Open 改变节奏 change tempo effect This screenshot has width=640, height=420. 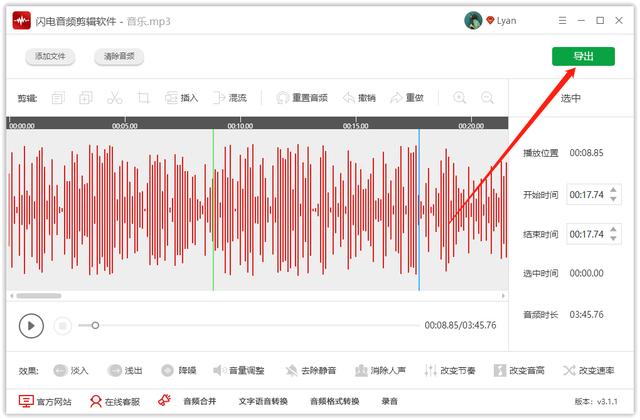[450, 371]
